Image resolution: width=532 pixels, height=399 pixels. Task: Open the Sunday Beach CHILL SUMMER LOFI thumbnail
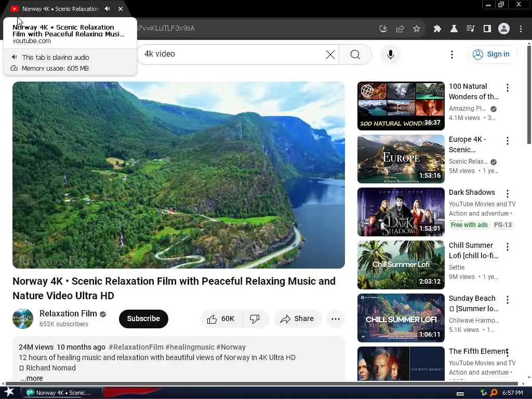[x=401, y=317]
